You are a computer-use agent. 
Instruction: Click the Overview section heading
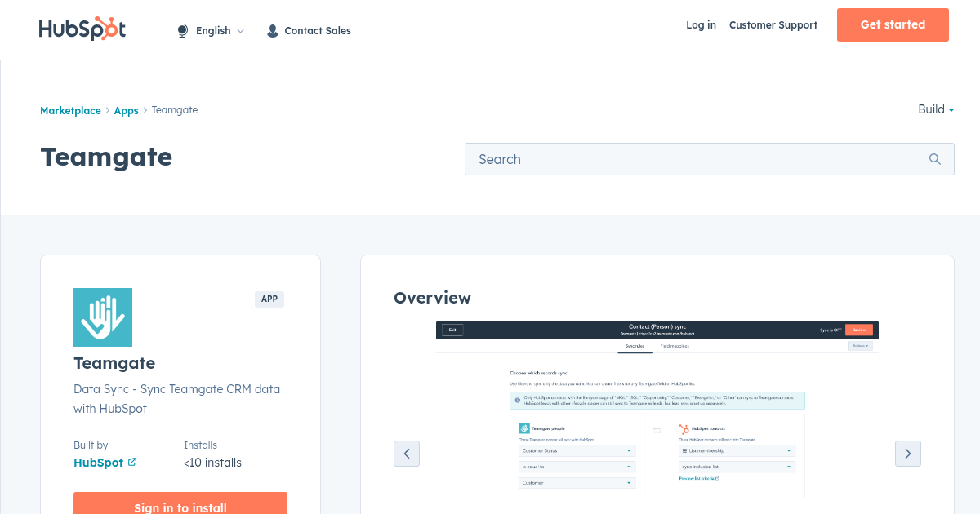[x=432, y=298]
